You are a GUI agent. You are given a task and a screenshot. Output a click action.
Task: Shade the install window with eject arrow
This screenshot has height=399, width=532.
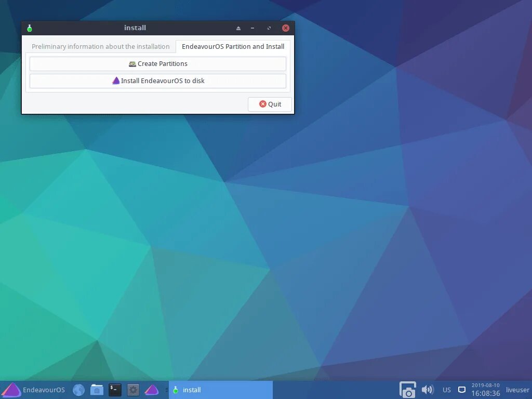tap(238, 28)
